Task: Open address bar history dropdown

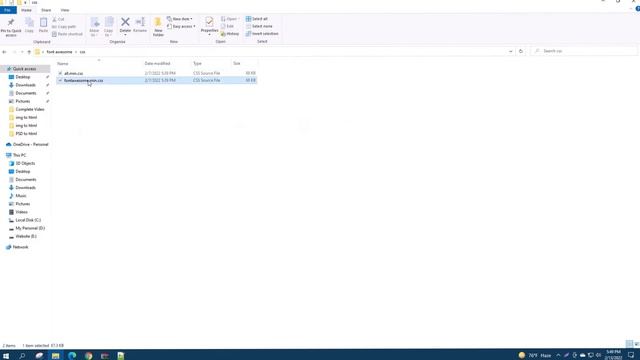Action: click(x=511, y=51)
